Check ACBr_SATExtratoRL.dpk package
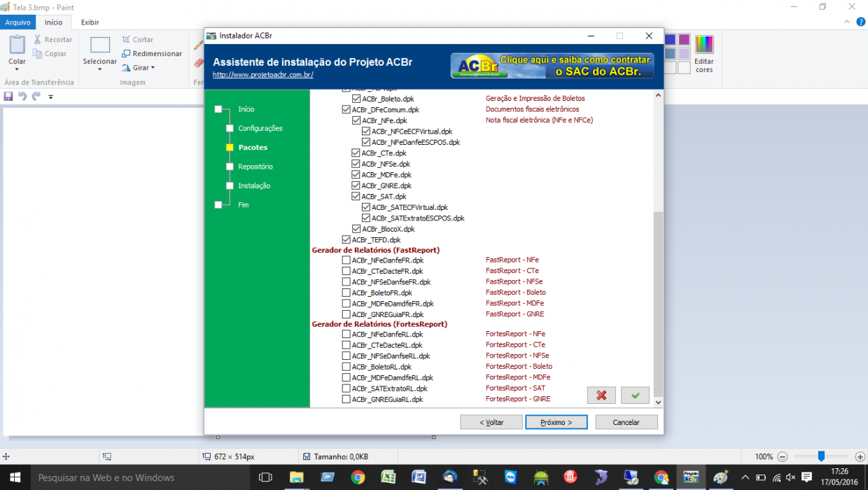Viewport: 868px width, 490px height. 346,388
